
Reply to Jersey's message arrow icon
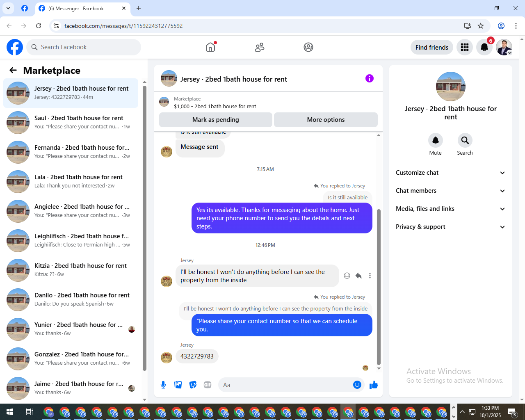coord(358,276)
